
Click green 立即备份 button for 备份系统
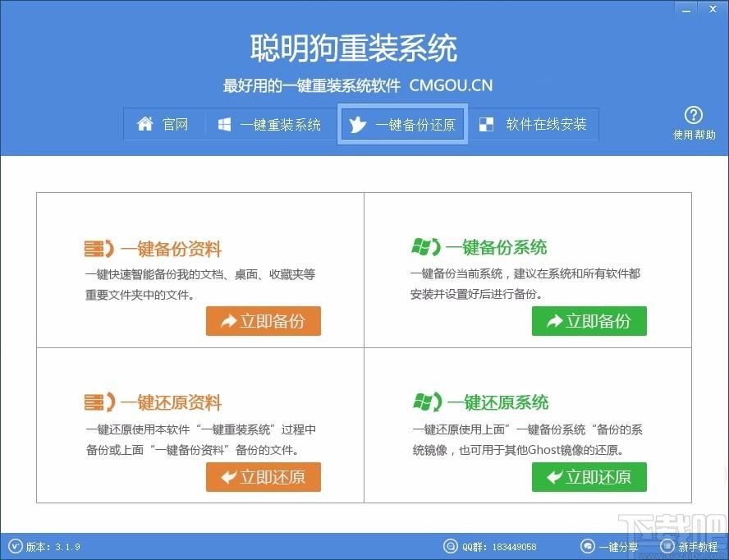(589, 321)
